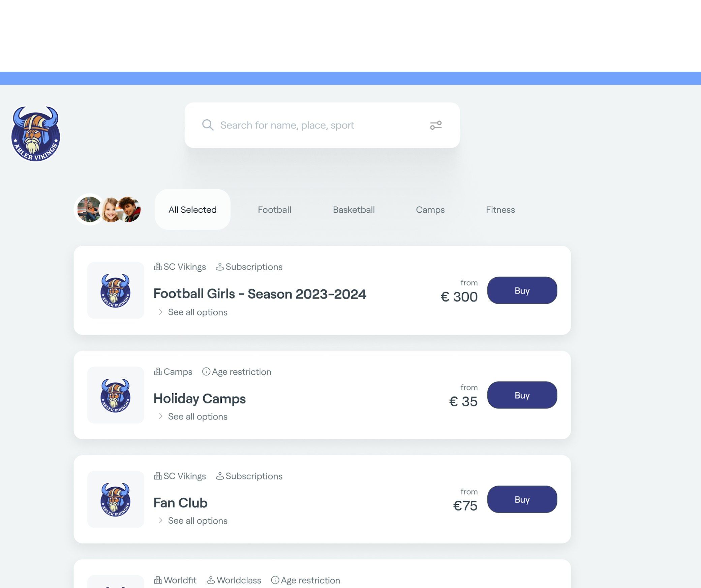
Task: Expand See all options for Fan Club
Action: point(197,521)
